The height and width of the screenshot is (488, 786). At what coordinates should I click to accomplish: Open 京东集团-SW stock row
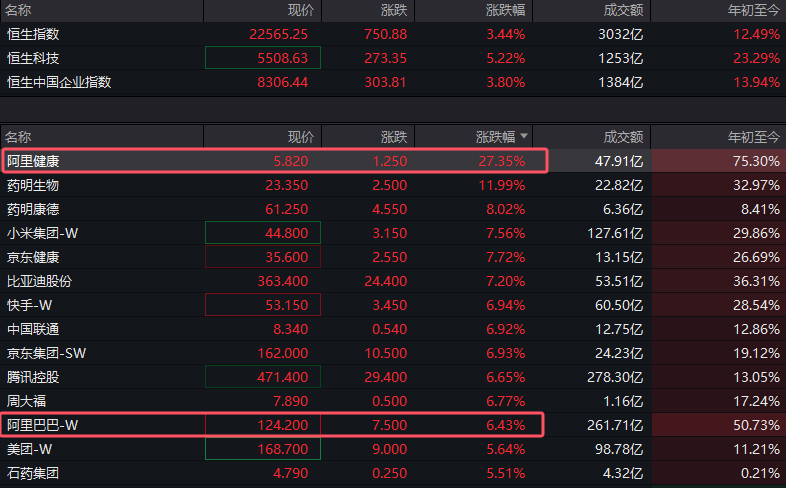coord(393,353)
